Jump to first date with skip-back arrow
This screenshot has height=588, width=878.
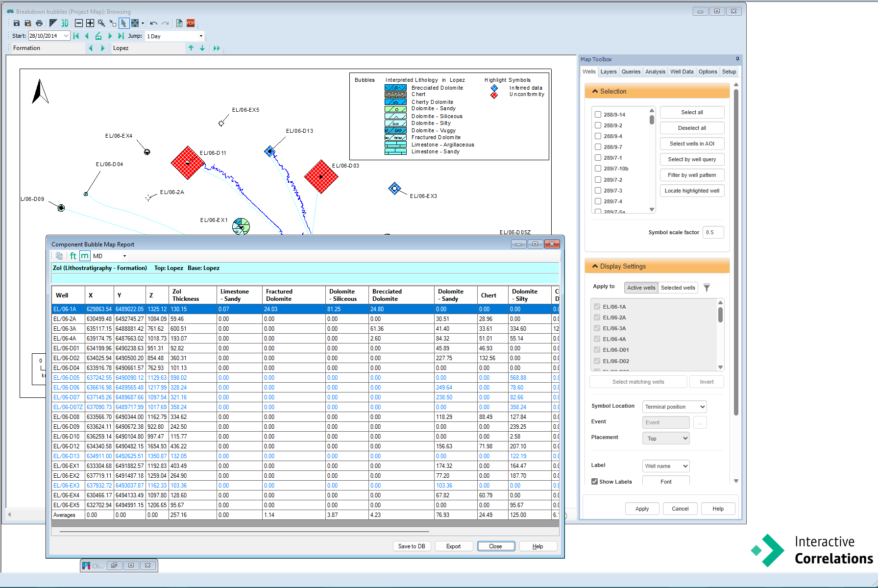76,36
